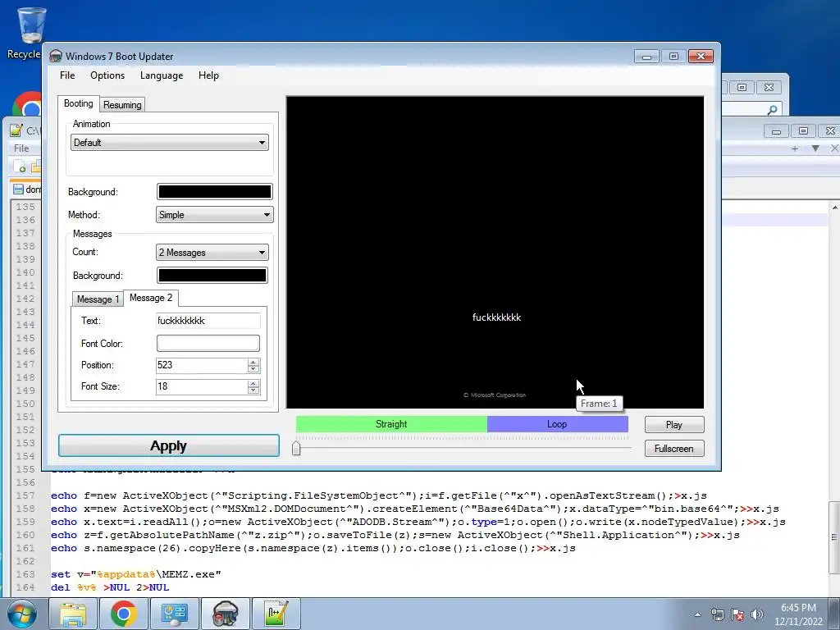Viewport: 840px width, 630px height.
Task: Click the blue Loop segment
Action: click(x=557, y=424)
